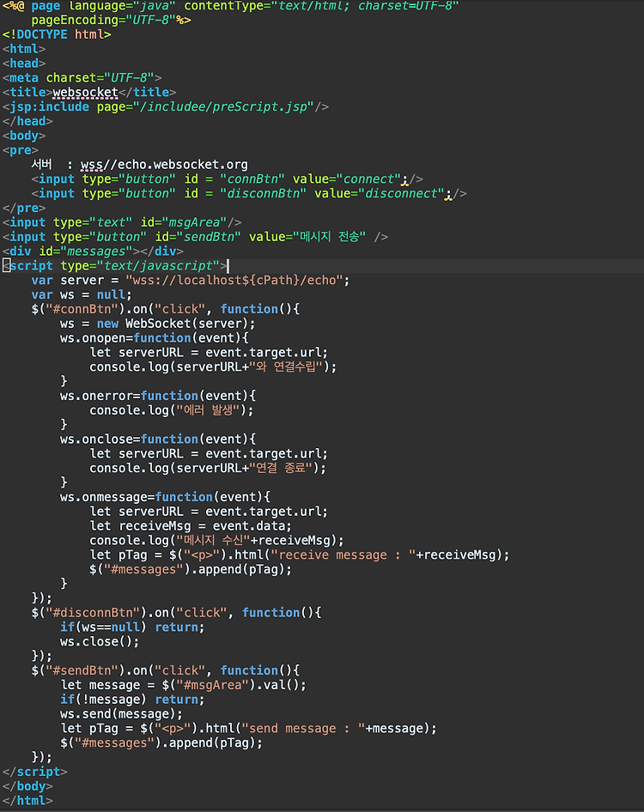Screen dimensions: 644x812
Task: Click the script type="text/javascript" opening tag
Action: coord(114,266)
